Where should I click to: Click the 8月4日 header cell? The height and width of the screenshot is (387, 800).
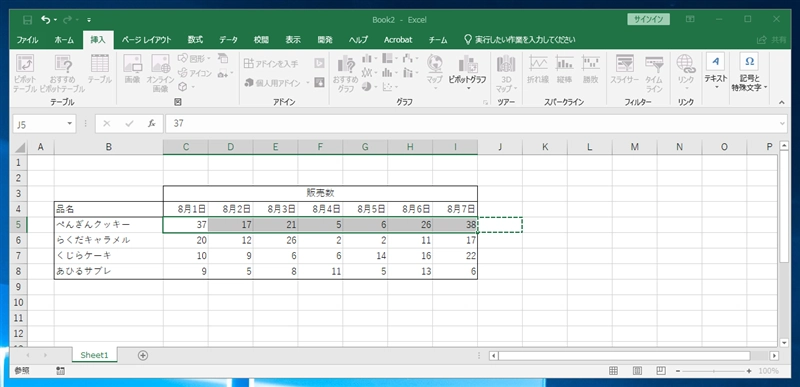[320, 209]
